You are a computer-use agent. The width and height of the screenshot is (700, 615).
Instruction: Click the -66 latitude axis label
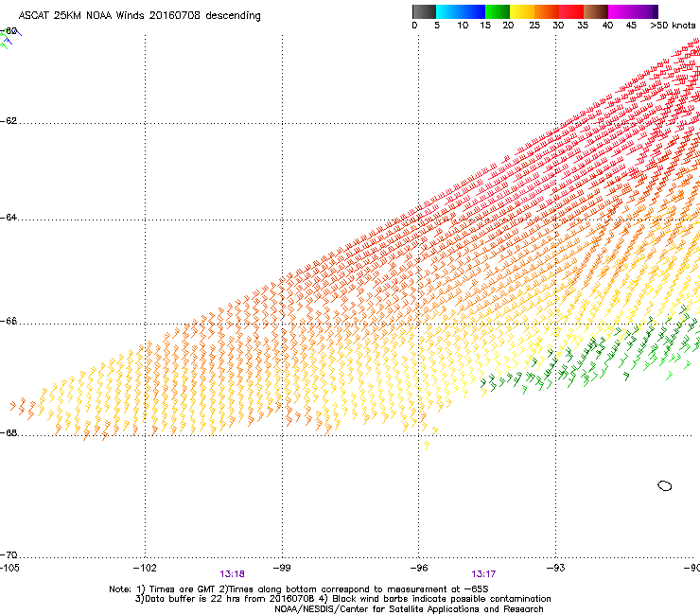pyautogui.click(x=9, y=322)
